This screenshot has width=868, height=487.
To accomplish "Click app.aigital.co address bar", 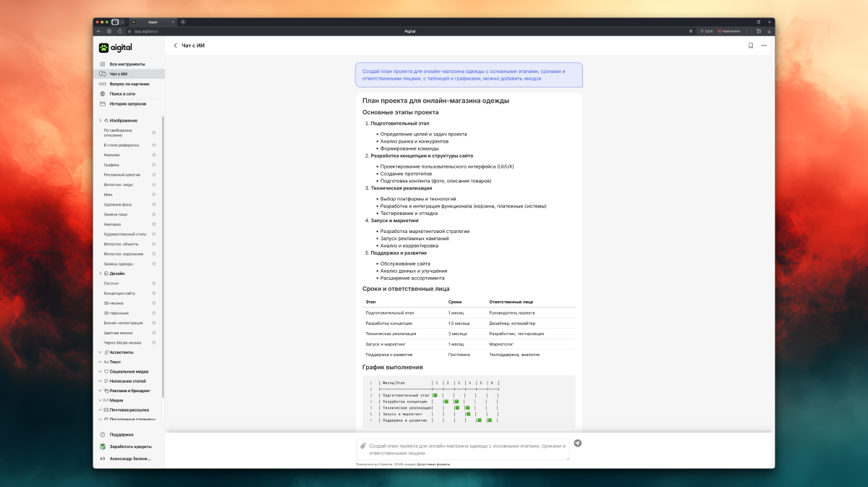I will pos(146,31).
